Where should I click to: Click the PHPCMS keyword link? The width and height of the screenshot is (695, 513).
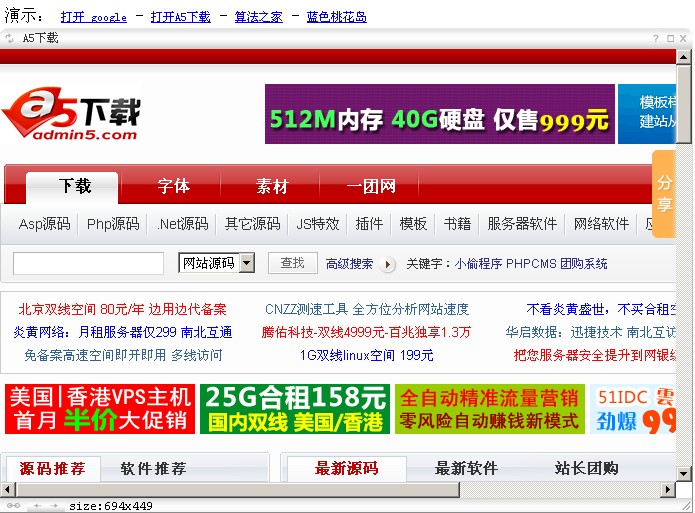pyautogui.click(x=531, y=264)
